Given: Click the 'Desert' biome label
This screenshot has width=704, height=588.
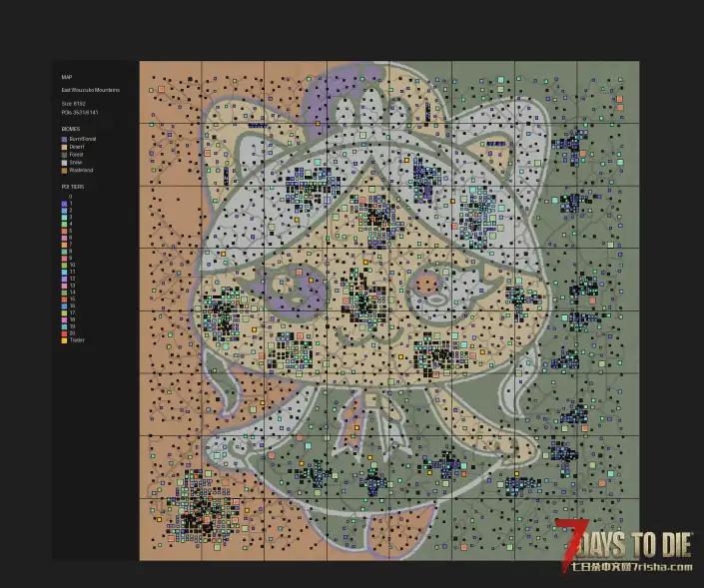Looking at the screenshot, I should click(77, 147).
